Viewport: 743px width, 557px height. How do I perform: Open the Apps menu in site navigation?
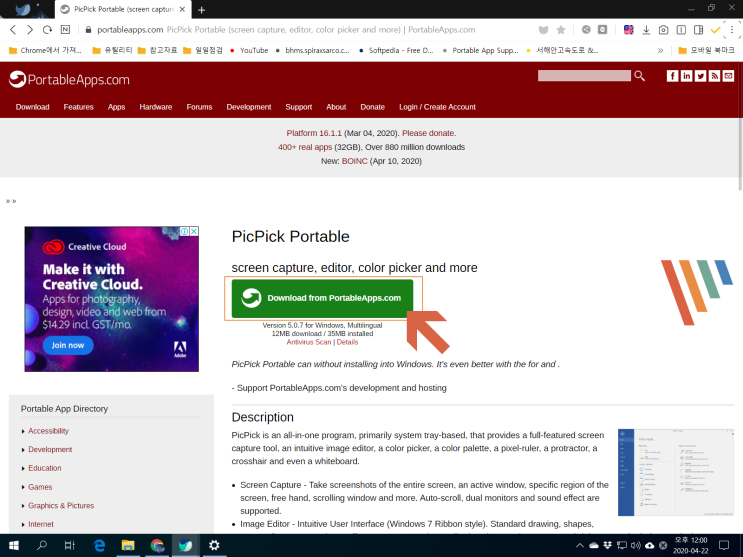click(116, 107)
